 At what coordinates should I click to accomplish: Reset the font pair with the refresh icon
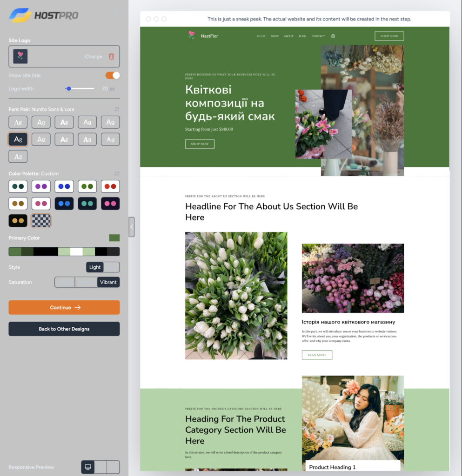pos(117,109)
